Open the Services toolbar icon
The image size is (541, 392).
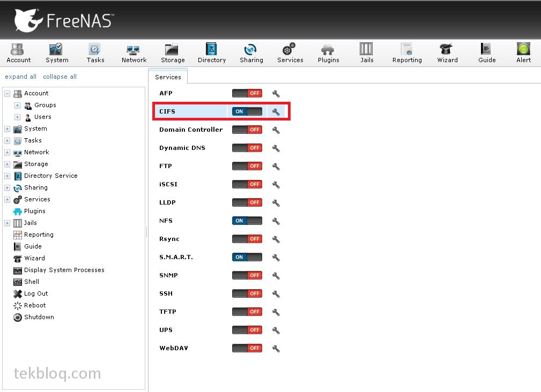[290, 52]
